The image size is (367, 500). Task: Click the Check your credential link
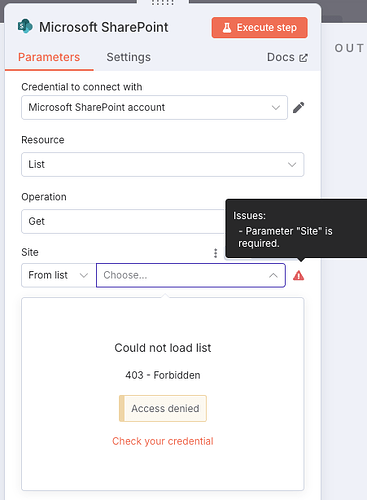tap(163, 441)
